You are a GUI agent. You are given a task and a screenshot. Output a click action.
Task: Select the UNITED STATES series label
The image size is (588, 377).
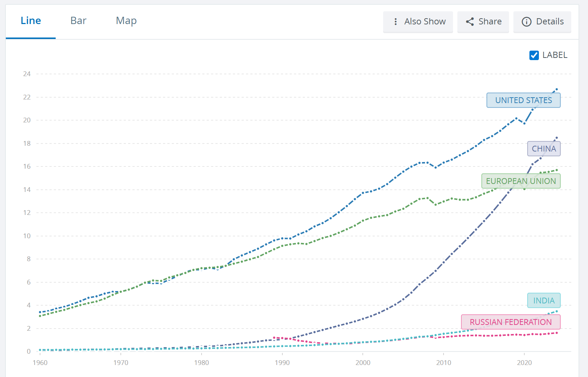point(523,100)
